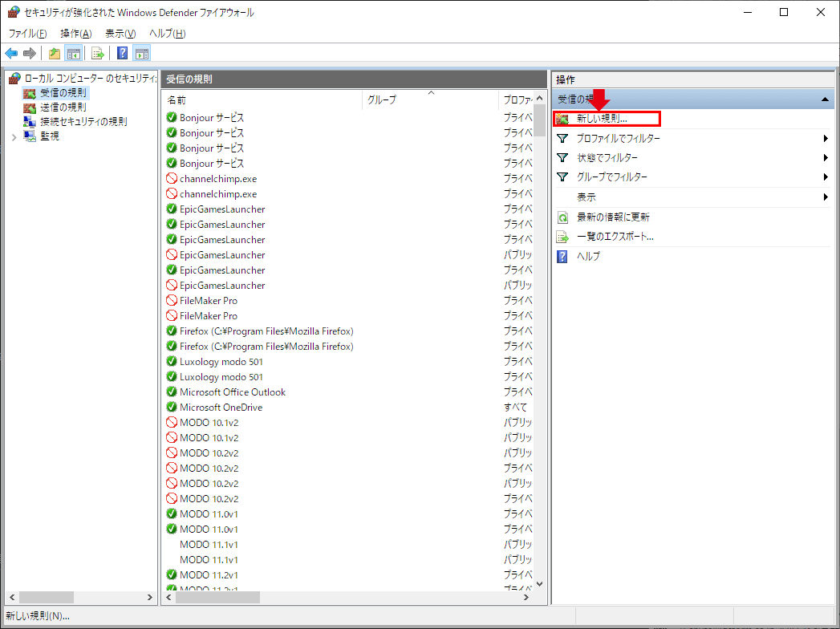Screen dimensions: 840x629
Task: Click green check icon of Microsoft Office Outlook
Action: pyautogui.click(x=172, y=392)
